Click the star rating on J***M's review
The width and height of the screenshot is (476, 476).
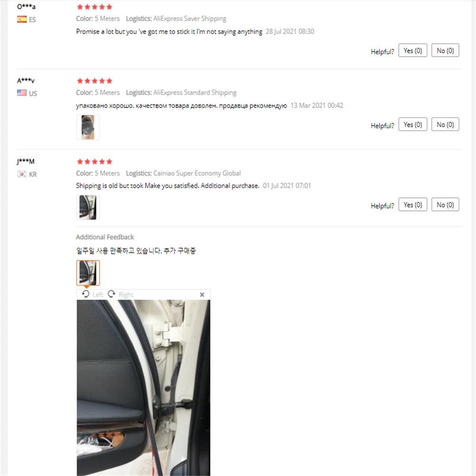click(94, 161)
